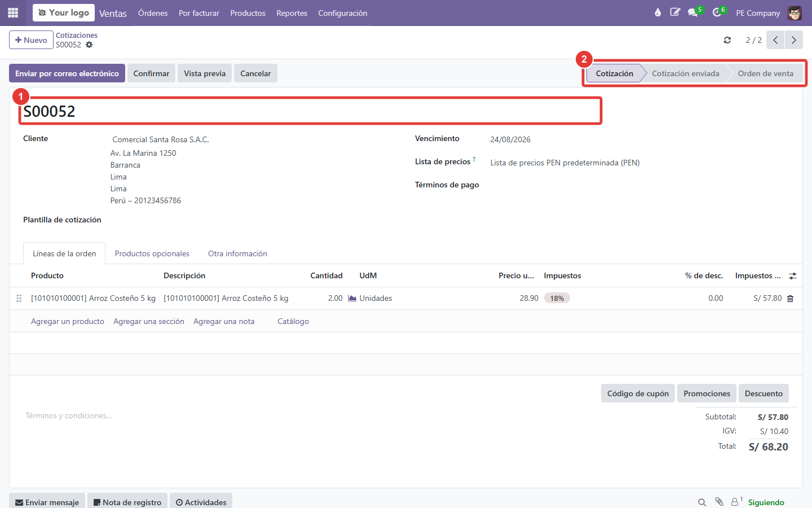The image size is (812, 508).
Task: Switch to Otra información tab
Action: tap(237, 253)
